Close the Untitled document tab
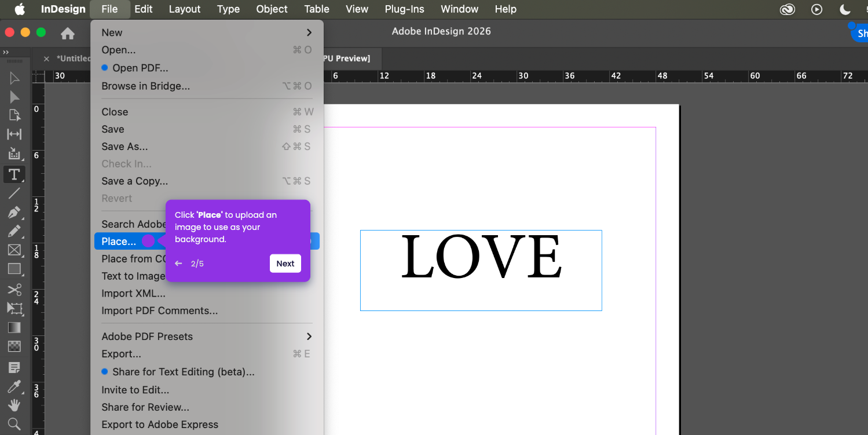The image size is (868, 435). (x=47, y=59)
